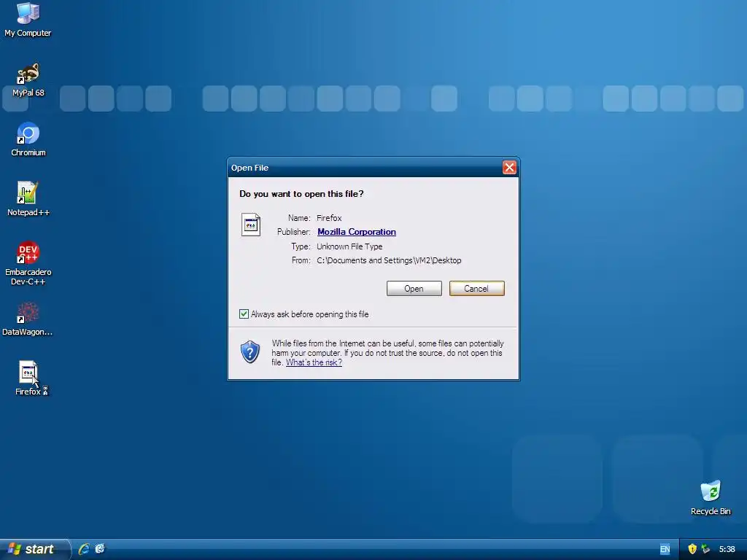Open the My Computer desktop icon
Viewport: 747px width, 560px height.
tap(28, 20)
